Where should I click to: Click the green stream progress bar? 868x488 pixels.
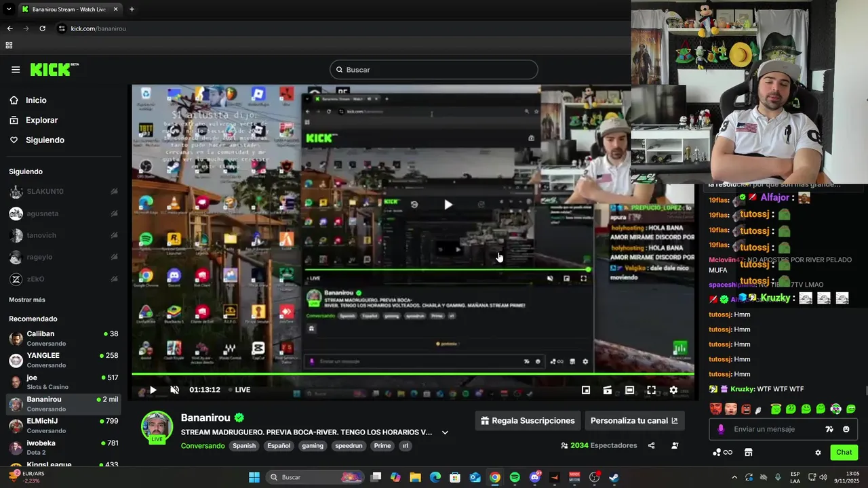(x=412, y=373)
